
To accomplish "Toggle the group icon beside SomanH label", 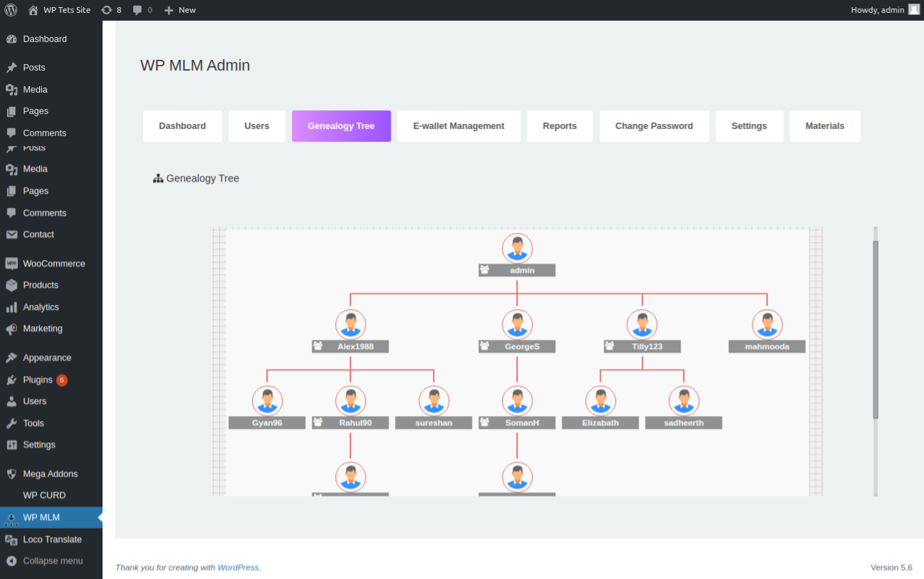I will coord(485,422).
